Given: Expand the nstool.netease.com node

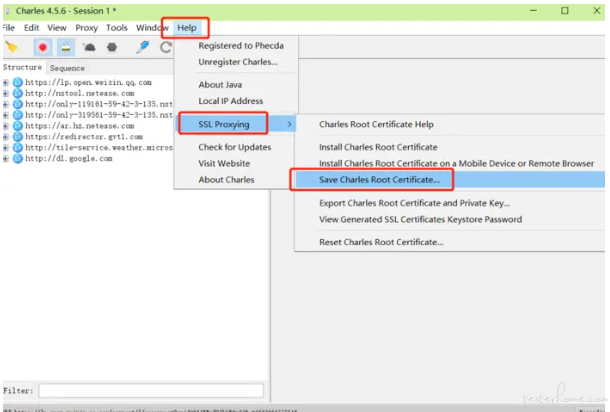Looking at the screenshot, I should pyautogui.click(x=6, y=93).
